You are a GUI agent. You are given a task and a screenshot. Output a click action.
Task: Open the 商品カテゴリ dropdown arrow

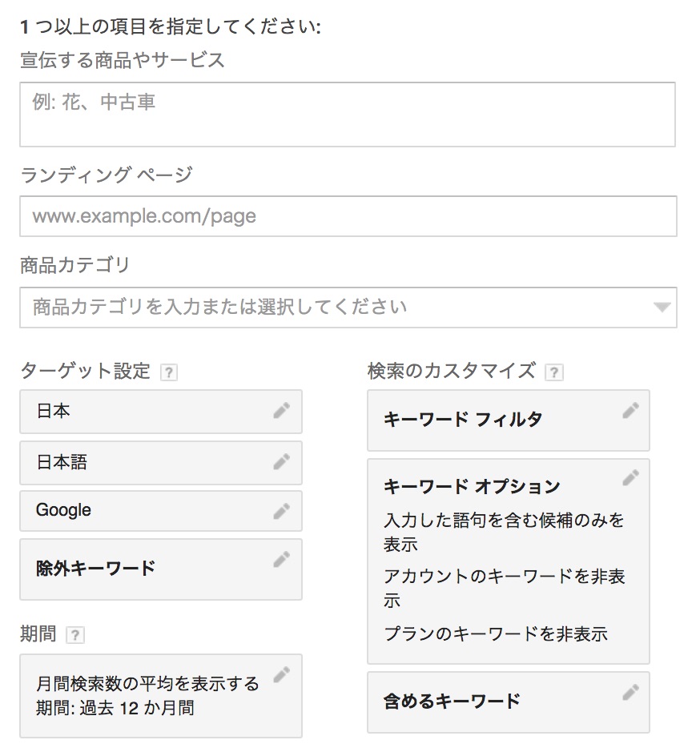pyautogui.click(x=662, y=307)
